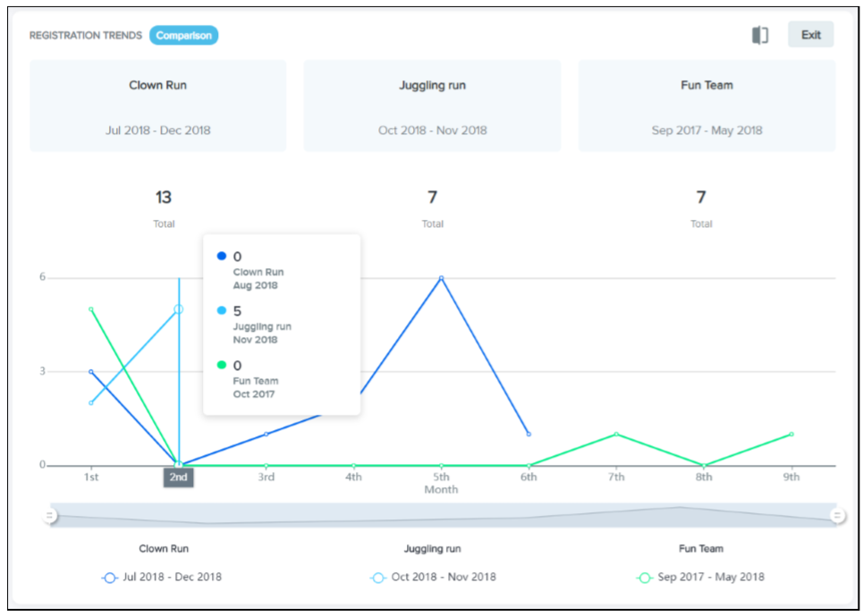Viewport: 863px width, 616px height.
Task: Click the Juggling run point at value 5
Action: pos(179,309)
